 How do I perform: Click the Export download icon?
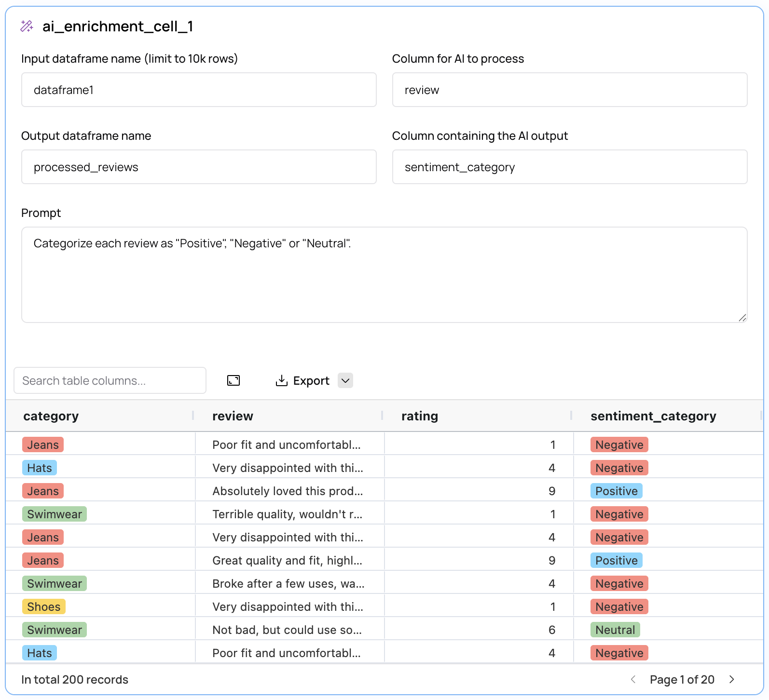(x=282, y=381)
